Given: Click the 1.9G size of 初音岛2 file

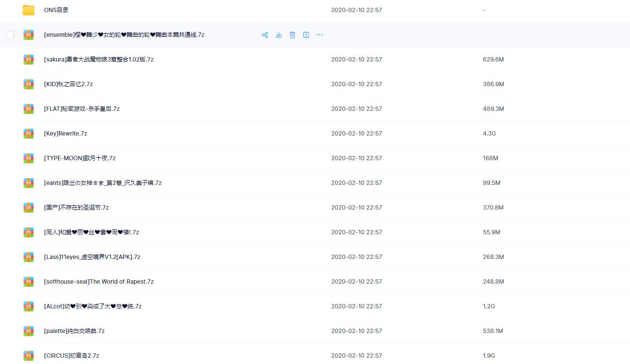Looking at the screenshot, I should [x=489, y=356].
